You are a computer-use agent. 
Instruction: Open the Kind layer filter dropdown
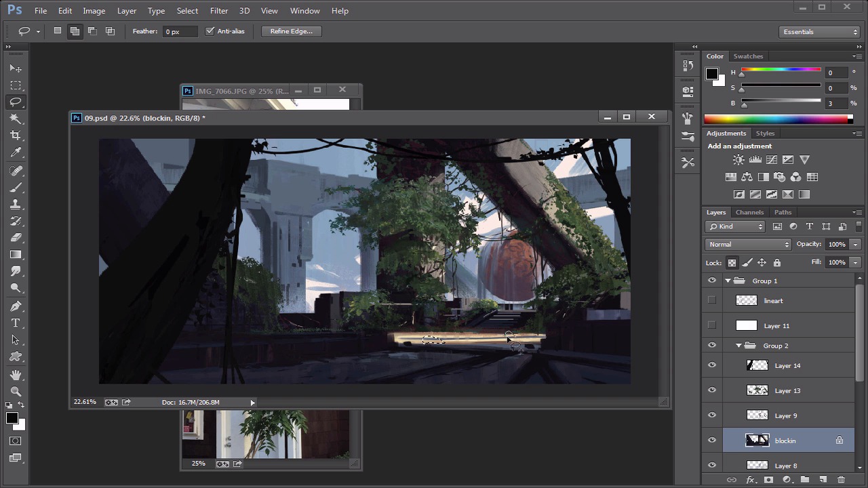[736, 226]
